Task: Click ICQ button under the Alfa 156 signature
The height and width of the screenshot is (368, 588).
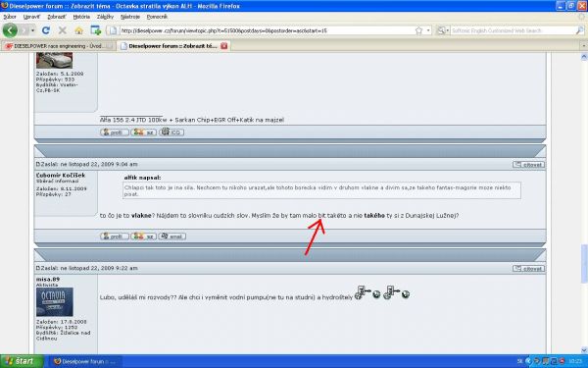Action: pos(171,132)
